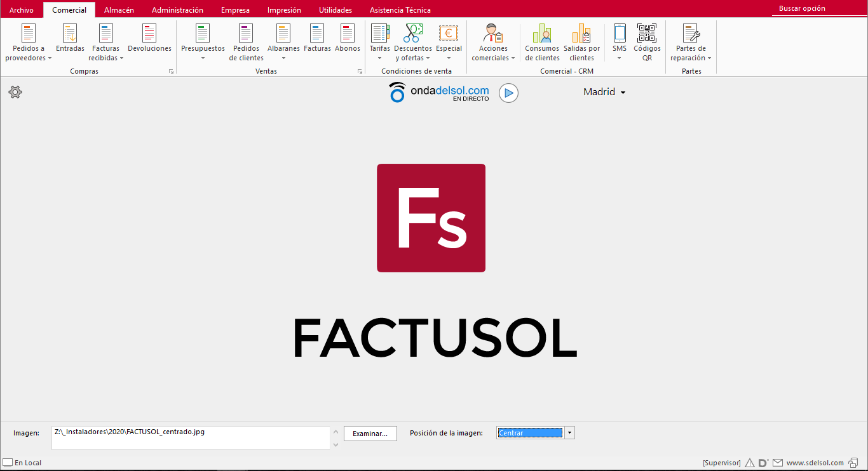Click the ondadelsol.com radio logo
The image size is (868, 471).
coord(439,93)
